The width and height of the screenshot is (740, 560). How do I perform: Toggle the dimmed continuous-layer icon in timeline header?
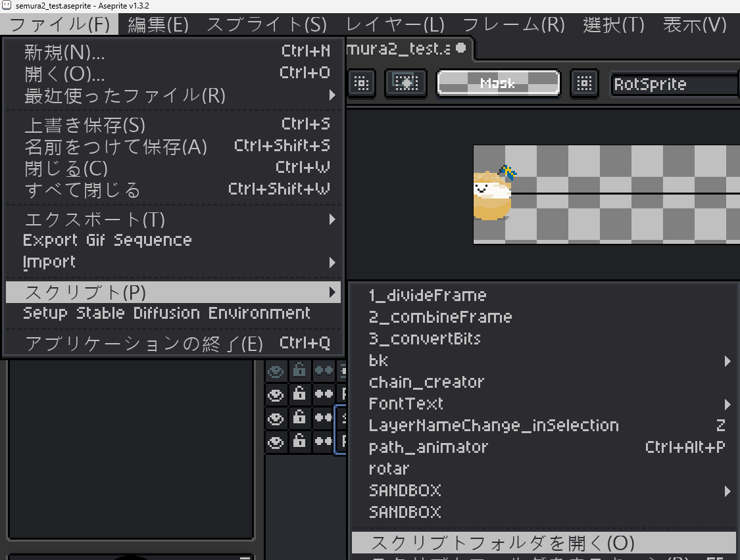tap(324, 371)
